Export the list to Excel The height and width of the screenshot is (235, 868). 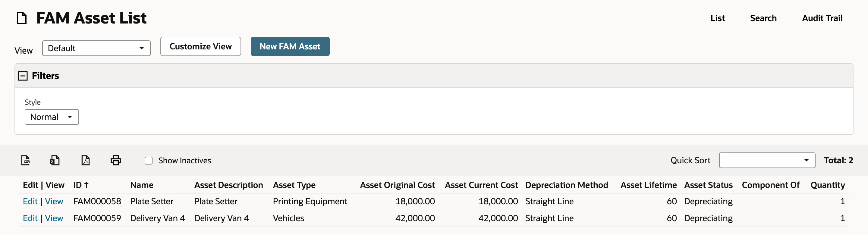(x=55, y=160)
